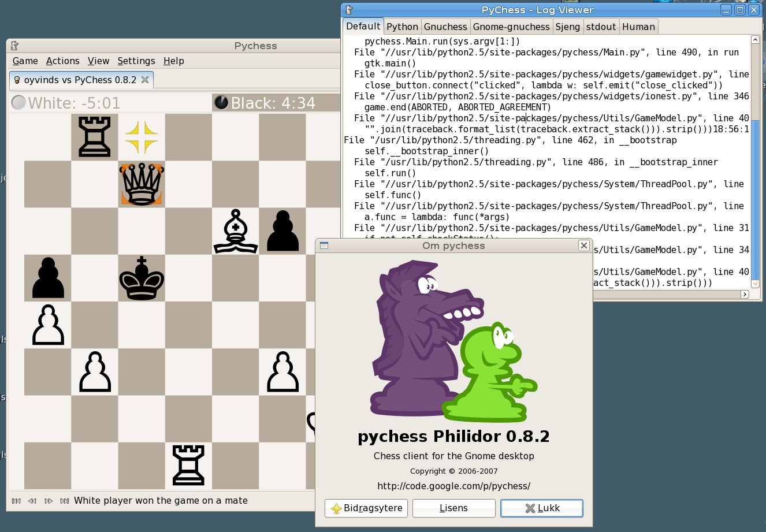
Task: Select the black rook on the top rank
Action: 95,137
